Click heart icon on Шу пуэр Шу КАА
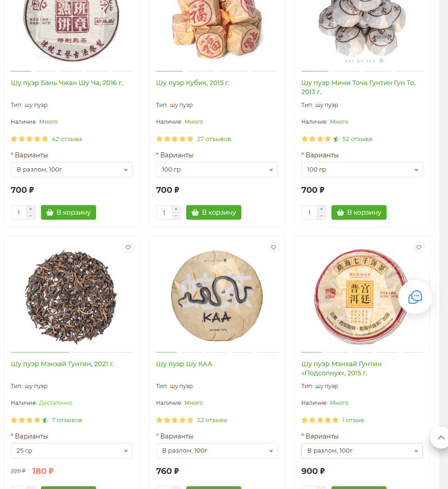 pos(274,247)
